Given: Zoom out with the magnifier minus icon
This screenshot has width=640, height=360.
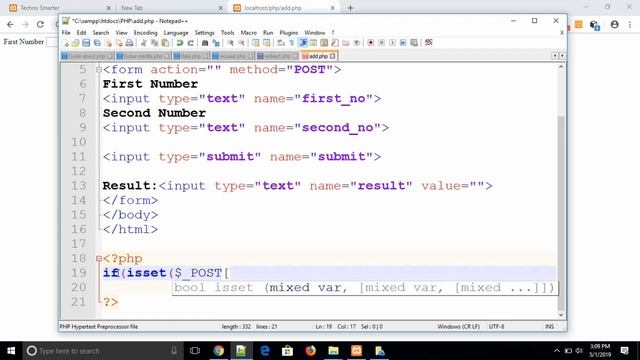Looking at the screenshot, I should pyautogui.click(x=241, y=43).
